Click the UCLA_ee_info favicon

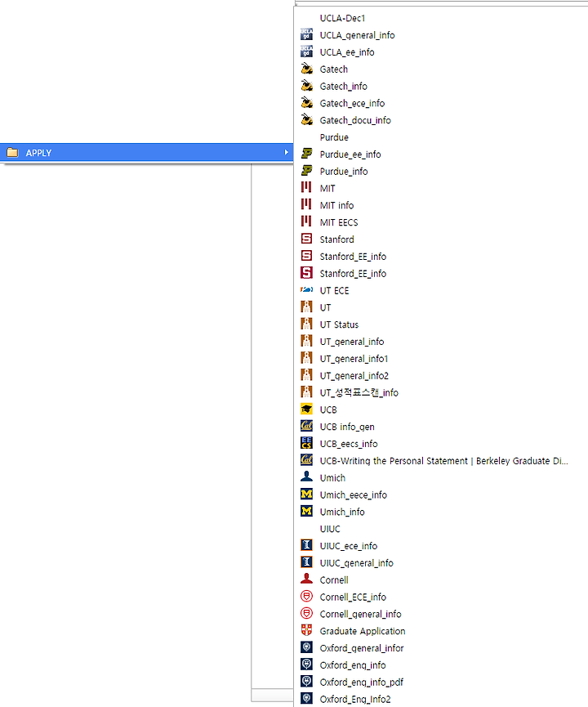pos(306,51)
